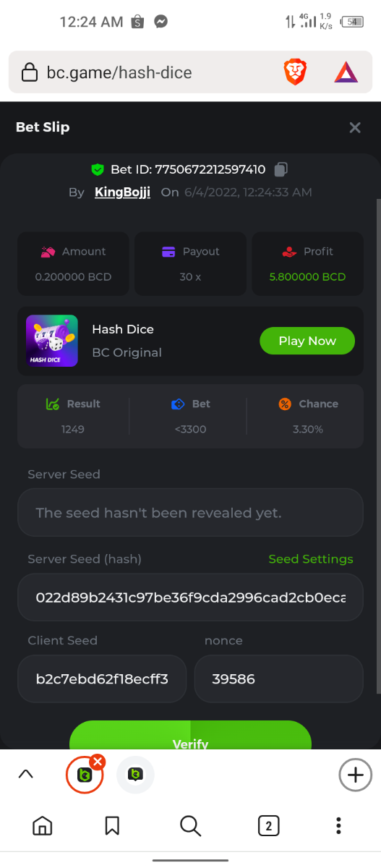The width and height of the screenshot is (381, 868).
Task: Add a new tab with plus
Action: [x=355, y=775]
